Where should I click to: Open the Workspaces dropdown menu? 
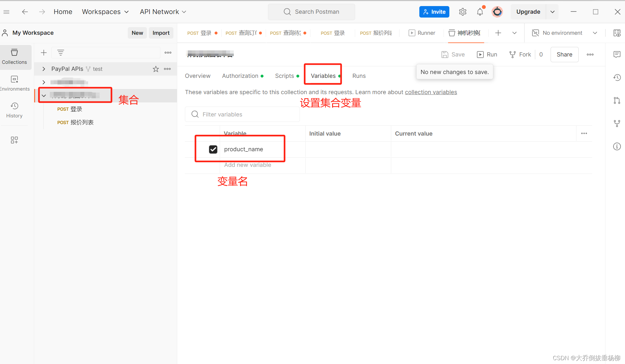click(105, 12)
